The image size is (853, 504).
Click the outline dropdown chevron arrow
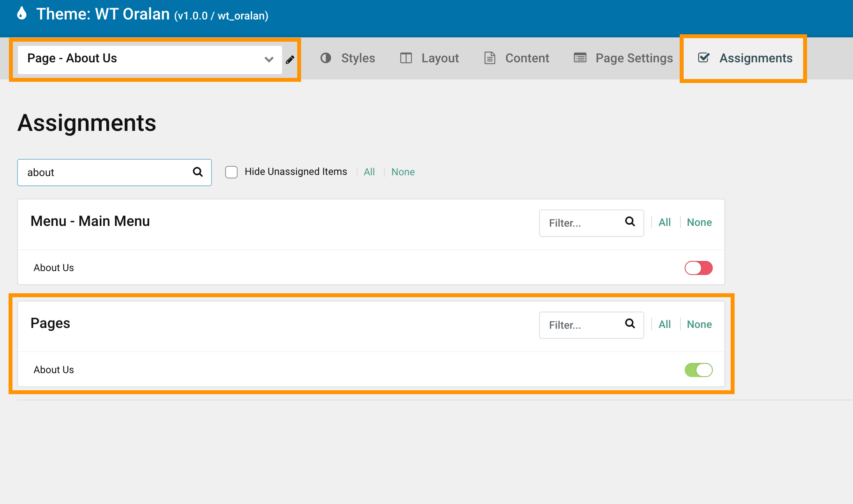[269, 60]
